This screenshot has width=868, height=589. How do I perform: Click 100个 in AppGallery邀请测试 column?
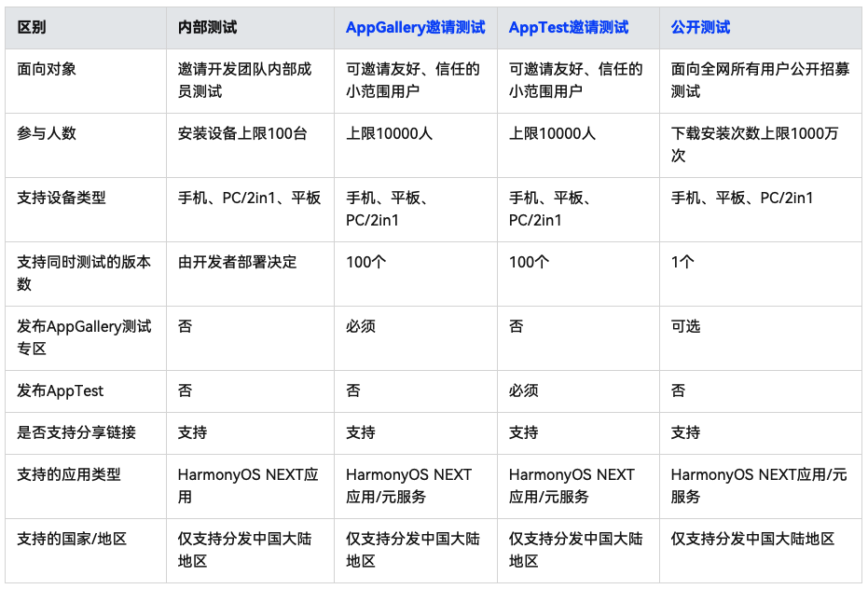[365, 262]
